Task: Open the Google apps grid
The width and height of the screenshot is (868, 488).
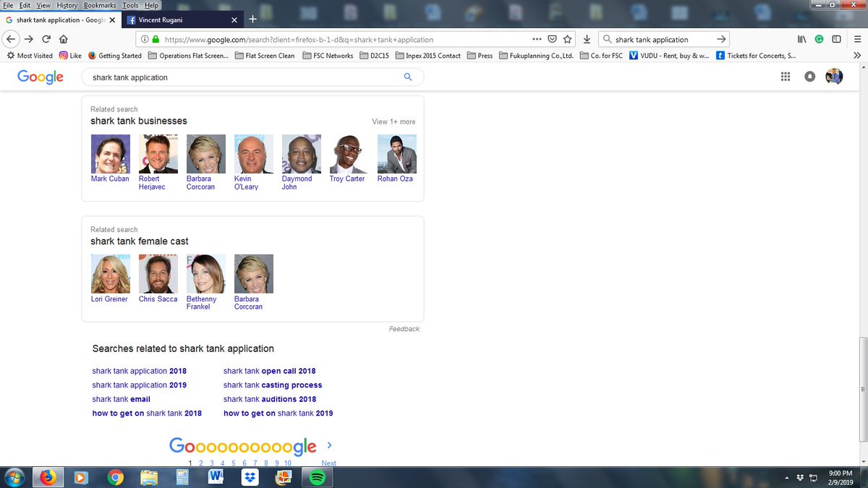Action: pos(786,77)
